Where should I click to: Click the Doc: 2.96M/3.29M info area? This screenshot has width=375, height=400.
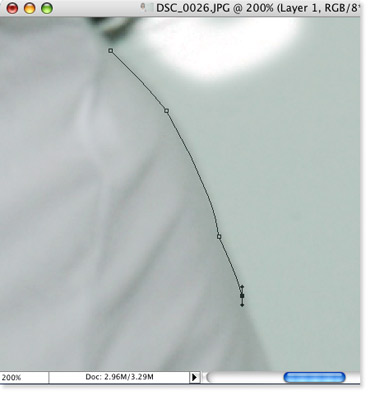tap(119, 377)
